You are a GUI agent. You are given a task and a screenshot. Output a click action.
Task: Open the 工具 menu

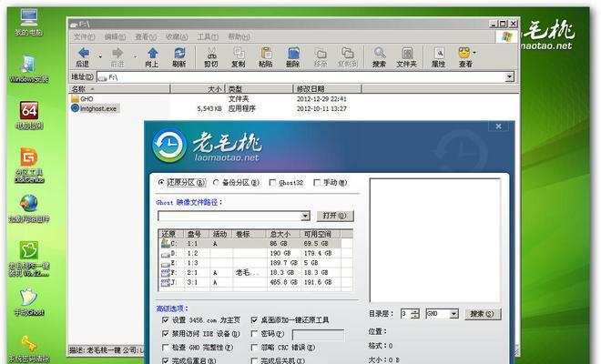tap(208, 36)
